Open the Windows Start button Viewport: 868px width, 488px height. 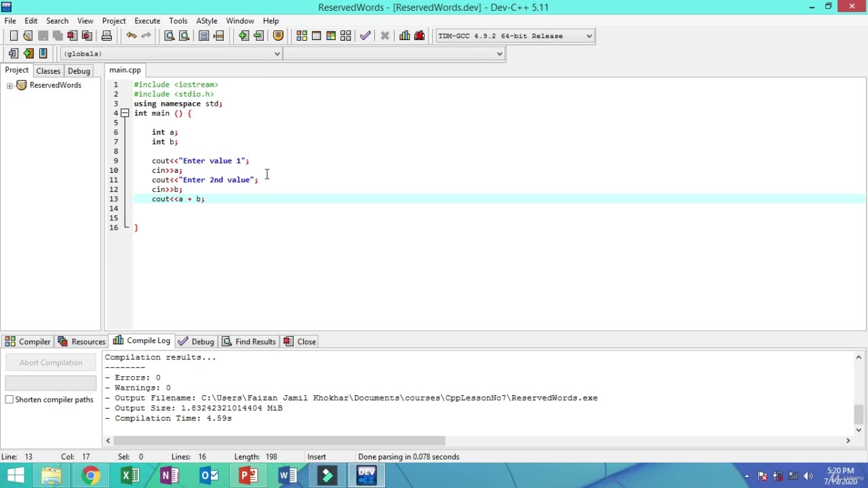pos(15,476)
